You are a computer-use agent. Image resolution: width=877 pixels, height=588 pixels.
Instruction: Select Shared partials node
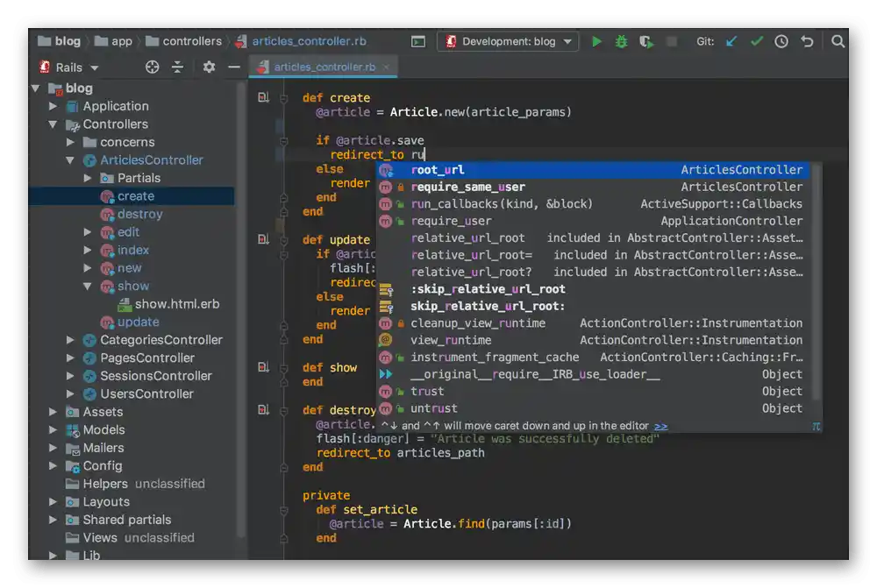[126, 520]
